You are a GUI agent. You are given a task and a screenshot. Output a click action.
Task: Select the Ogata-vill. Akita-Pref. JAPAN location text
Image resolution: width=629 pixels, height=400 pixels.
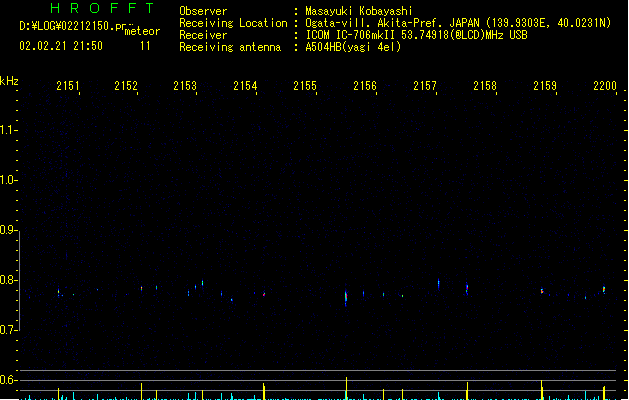click(458, 23)
